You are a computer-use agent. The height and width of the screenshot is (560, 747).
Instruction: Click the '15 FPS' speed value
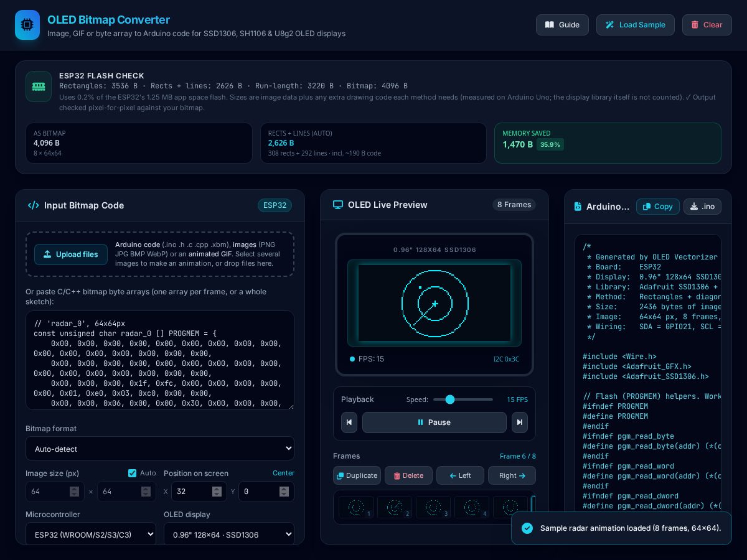tap(517, 399)
